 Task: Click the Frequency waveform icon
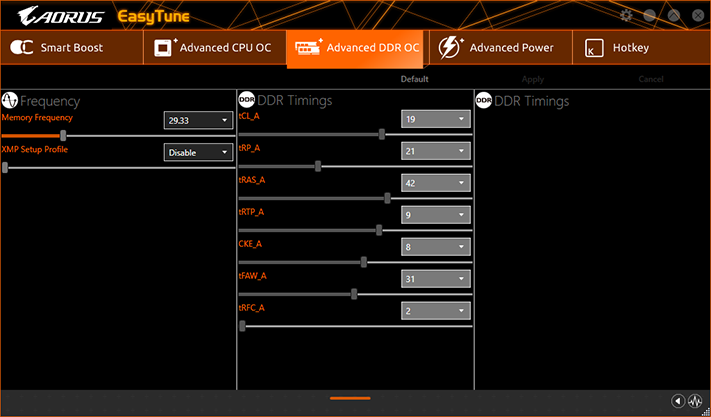[x=10, y=100]
